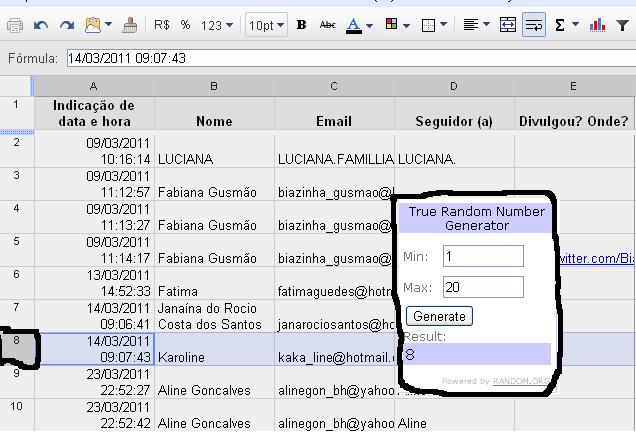The width and height of the screenshot is (636, 432).
Task: Toggle strikethrough formatting
Action: 327,25
